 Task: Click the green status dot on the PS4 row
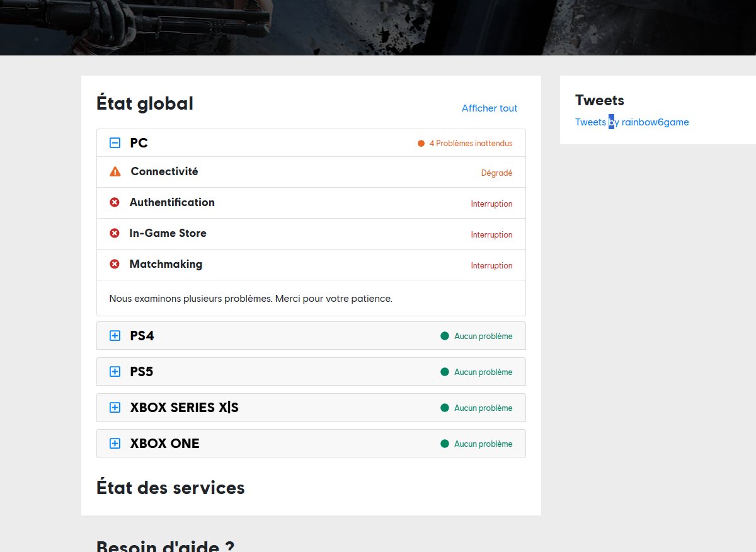(x=444, y=336)
